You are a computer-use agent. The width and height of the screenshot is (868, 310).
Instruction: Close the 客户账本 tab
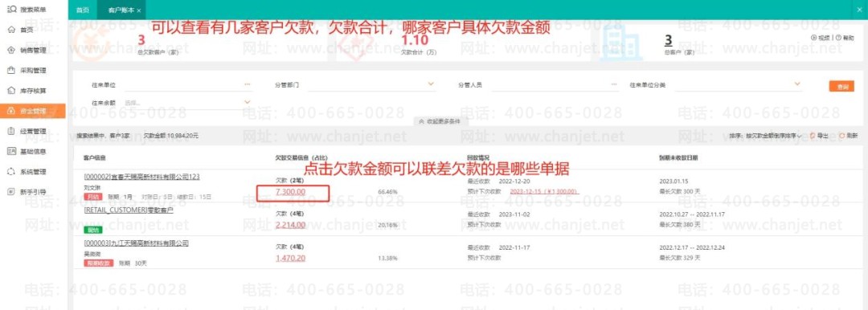click(x=138, y=11)
